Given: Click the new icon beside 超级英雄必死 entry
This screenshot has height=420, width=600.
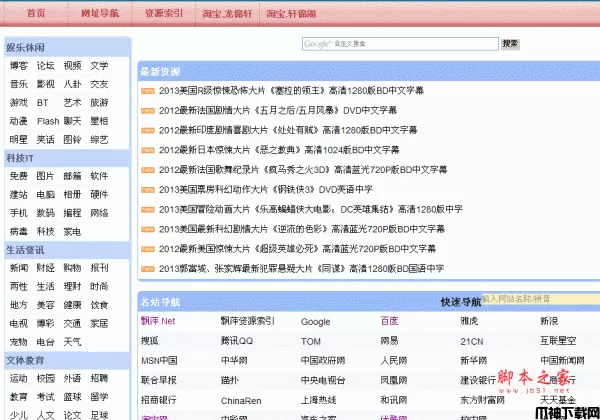Looking at the screenshot, I should (x=148, y=249).
